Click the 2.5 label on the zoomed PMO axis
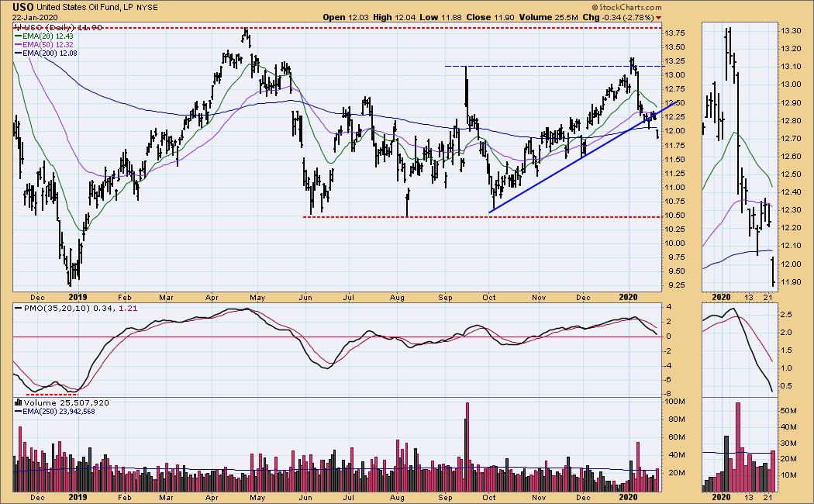This screenshot has height=504, width=814. pos(786,315)
